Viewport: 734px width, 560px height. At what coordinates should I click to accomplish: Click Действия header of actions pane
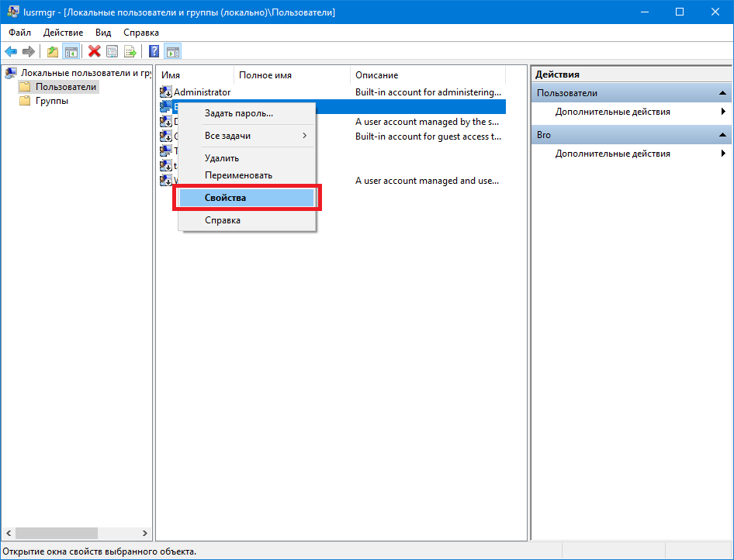557,74
